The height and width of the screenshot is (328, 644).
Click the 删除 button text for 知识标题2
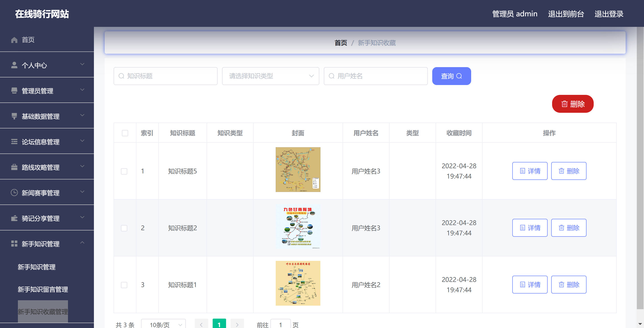573,228
